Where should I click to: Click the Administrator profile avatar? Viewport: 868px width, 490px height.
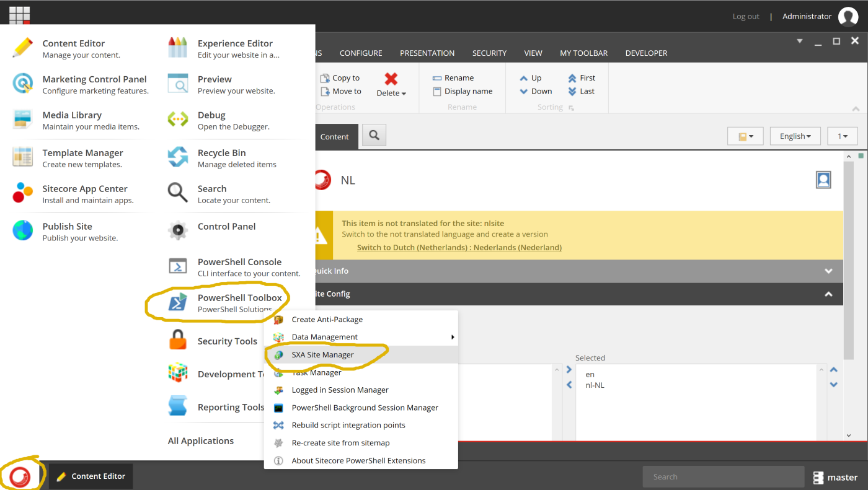tap(848, 17)
